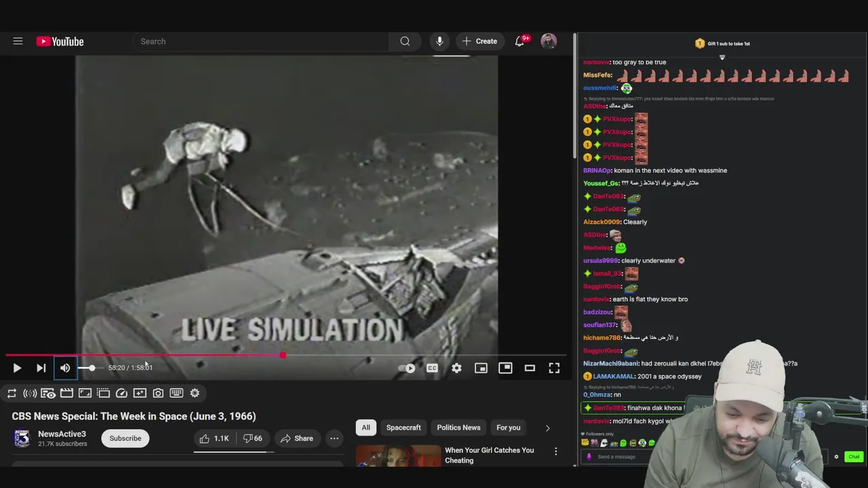Image resolution: width=868 pixels, height=488 pixels.
Task: Click the clapperboard cinema mode icon
Action: point(66,393)
